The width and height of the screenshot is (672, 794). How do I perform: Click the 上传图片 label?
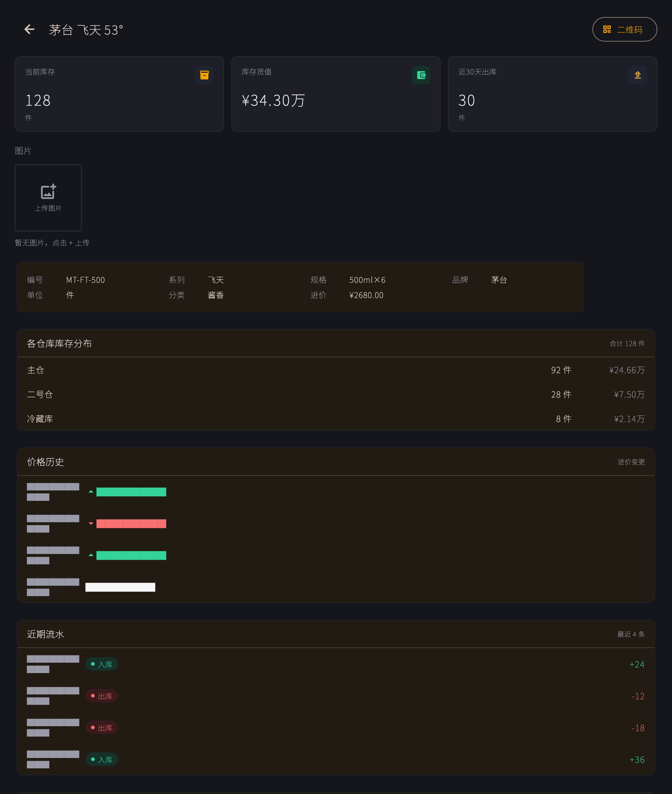click(x=48, y=208)
